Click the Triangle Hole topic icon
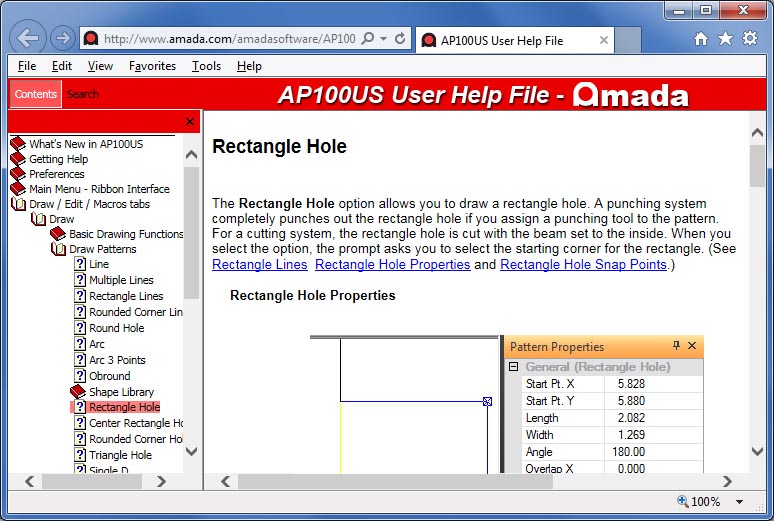Screen dimensions: 774x521 [80, 455]
